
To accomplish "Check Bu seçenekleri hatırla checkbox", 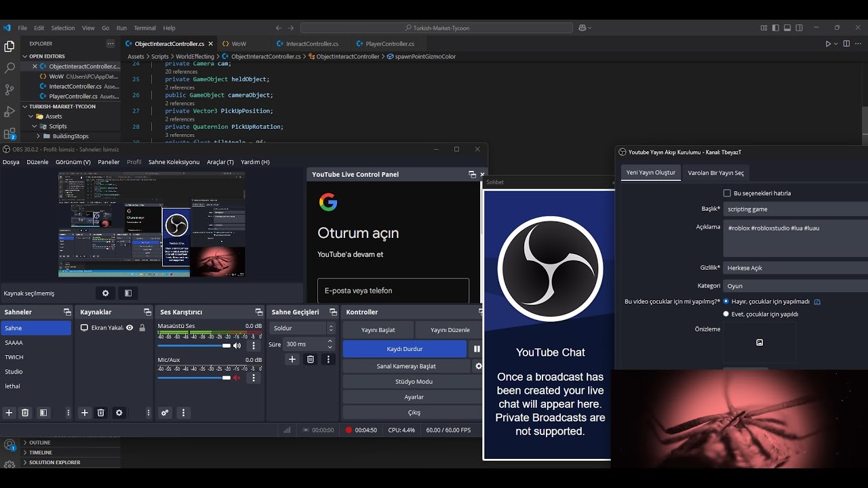I will coord(727,193).
